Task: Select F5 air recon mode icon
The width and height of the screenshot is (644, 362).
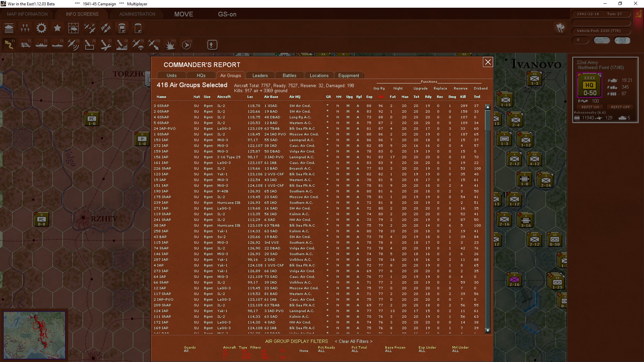Action: click(73, 45)
